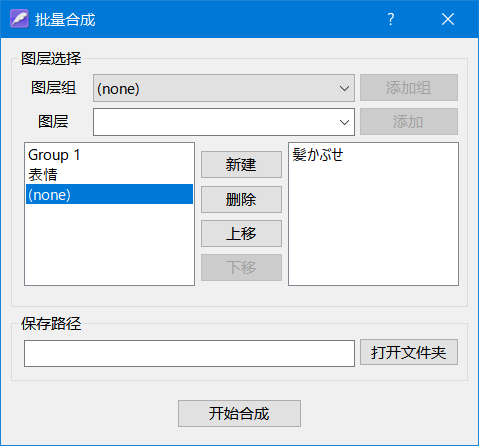479x446 pixels.
Task: Open the empty 图层 dropdown
Action: click(224, 122)
